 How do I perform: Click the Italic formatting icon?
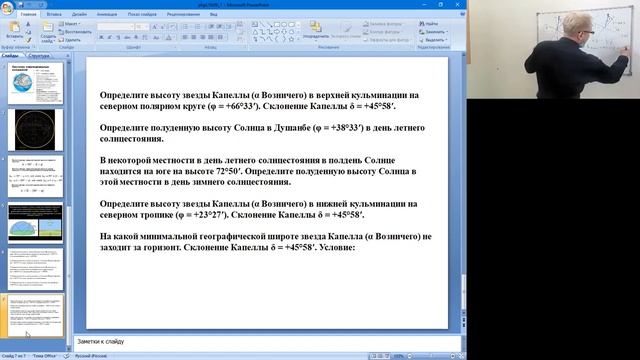(x=109, y=38)
